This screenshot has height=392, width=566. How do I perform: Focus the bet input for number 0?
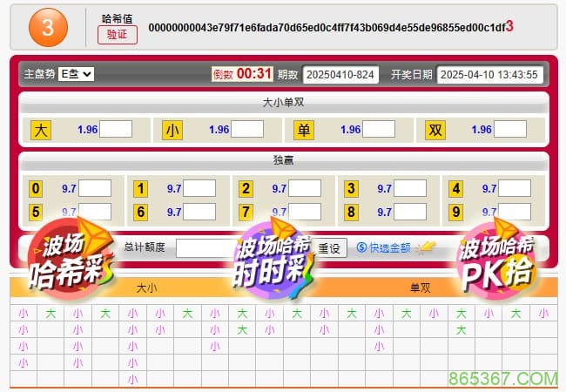95,188
